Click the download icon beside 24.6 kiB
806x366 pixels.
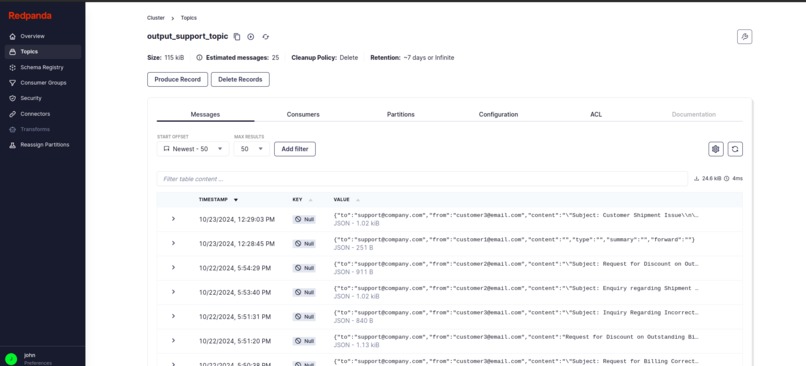tap(697, 179)
